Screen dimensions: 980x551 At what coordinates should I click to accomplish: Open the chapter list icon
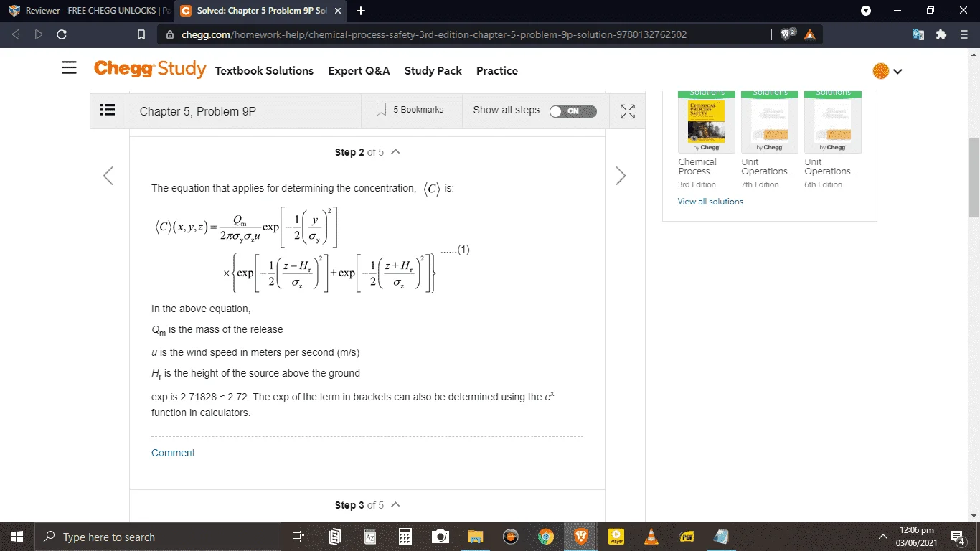point(108,110)
